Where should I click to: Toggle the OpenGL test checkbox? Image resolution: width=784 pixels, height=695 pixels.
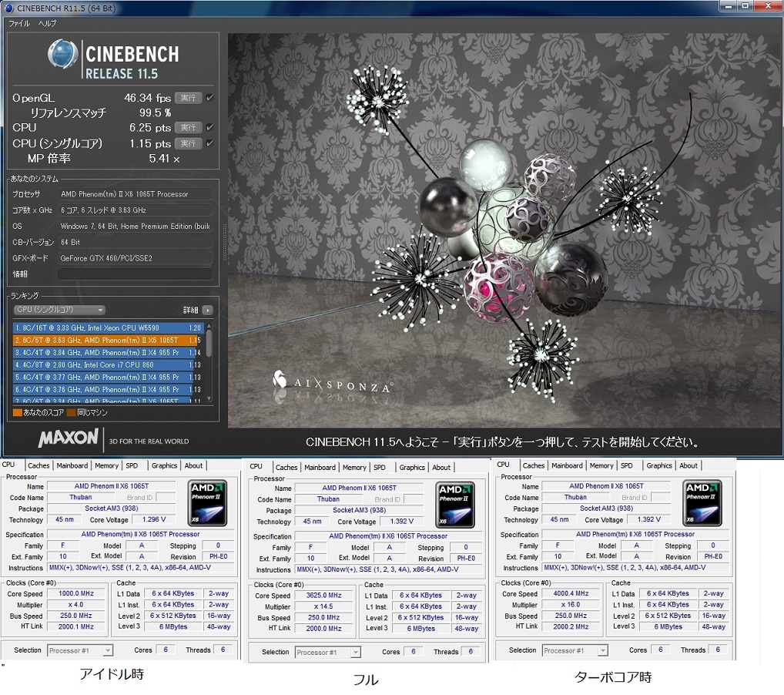210,98
